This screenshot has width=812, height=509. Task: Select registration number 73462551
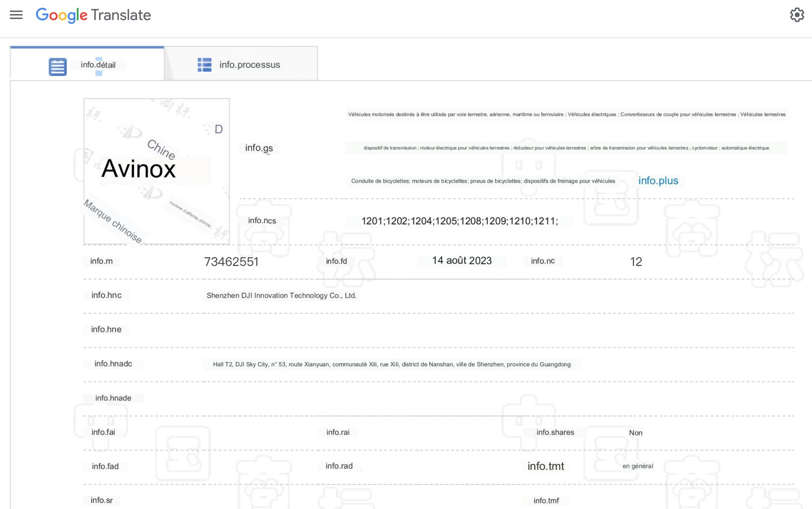231,262
